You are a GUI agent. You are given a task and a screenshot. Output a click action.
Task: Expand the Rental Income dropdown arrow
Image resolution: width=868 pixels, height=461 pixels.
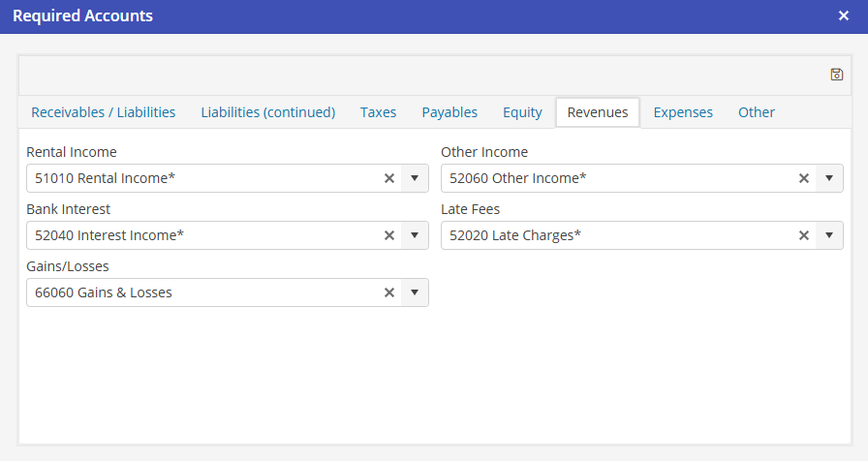tap(415, 178)
